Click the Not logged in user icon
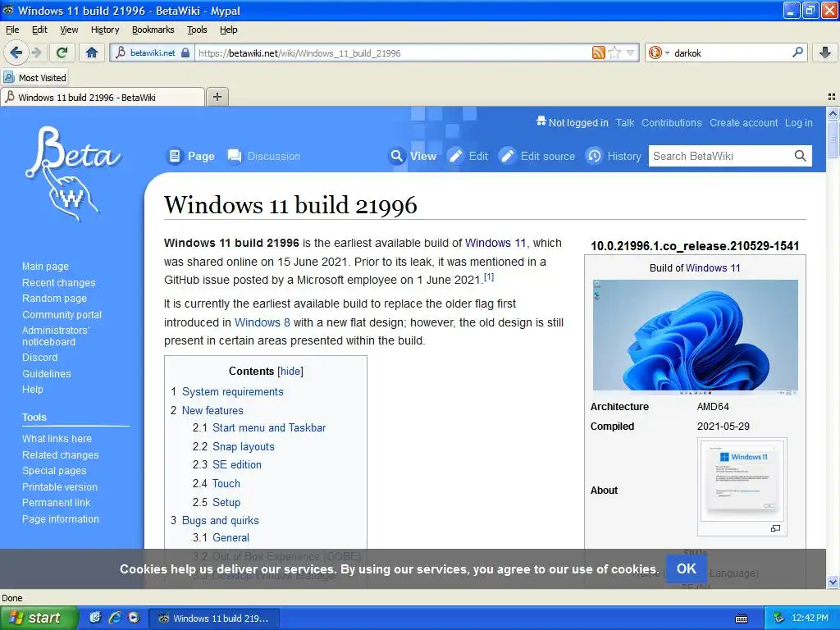The width and height of the screenshot is (840, 630). coord(541,121)
